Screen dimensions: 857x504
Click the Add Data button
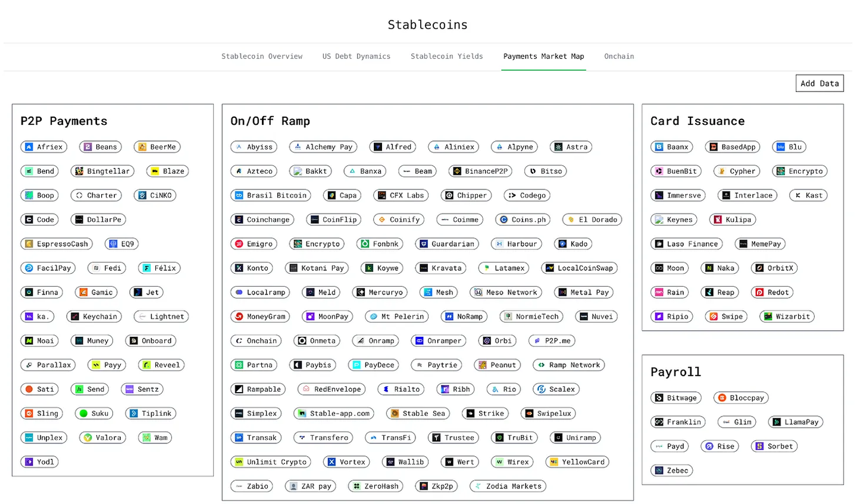[820, 83]
